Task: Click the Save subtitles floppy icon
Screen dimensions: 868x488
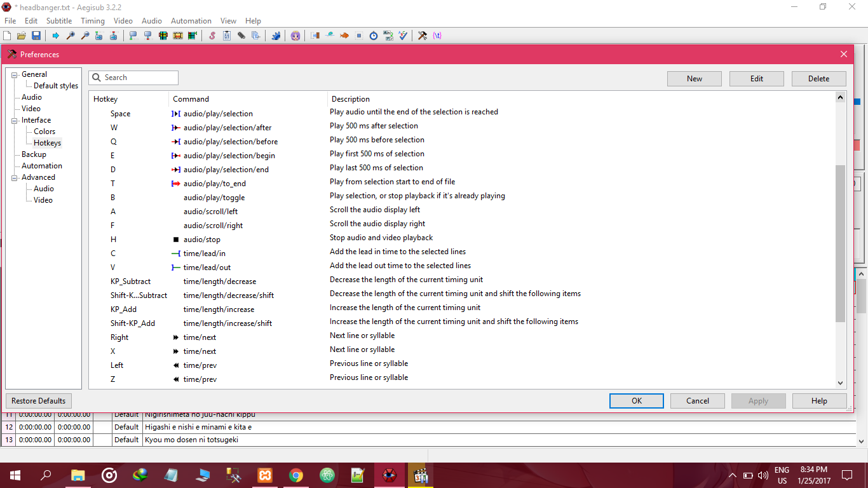Action: (36, 36)
